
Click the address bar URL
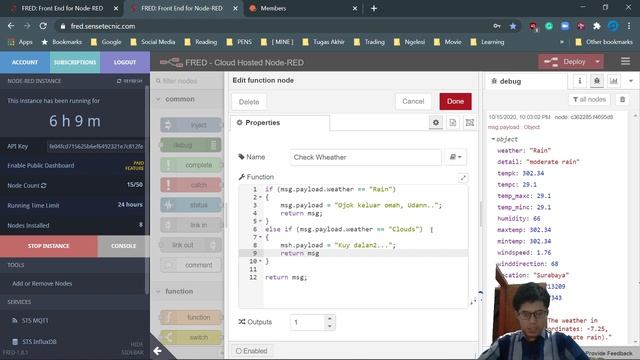coord(102,26)
